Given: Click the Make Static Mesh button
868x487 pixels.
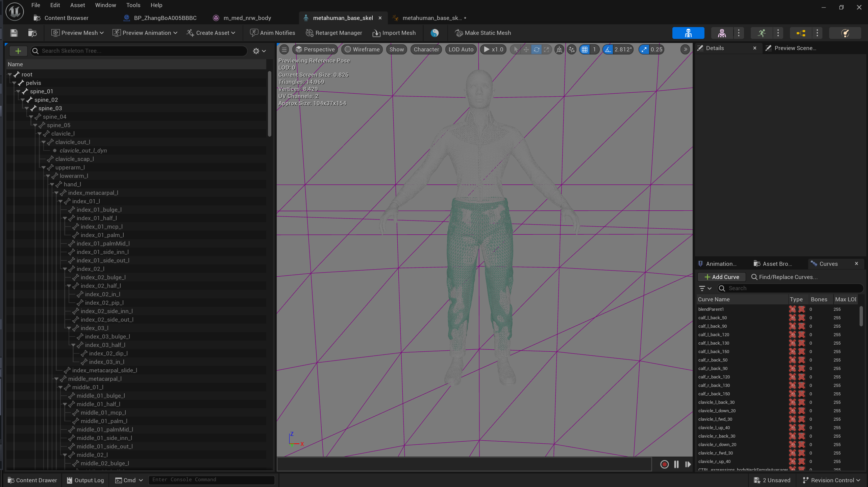Looking at the screenshot, I should coord(483,33).
